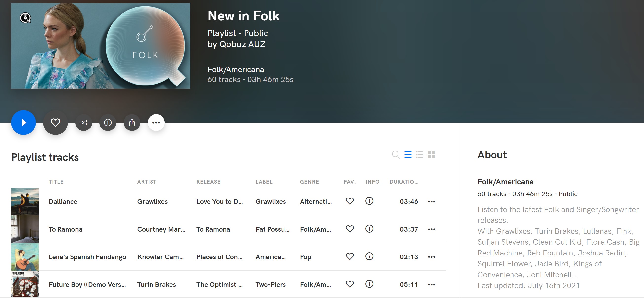Open playlist more options menu

156,123
